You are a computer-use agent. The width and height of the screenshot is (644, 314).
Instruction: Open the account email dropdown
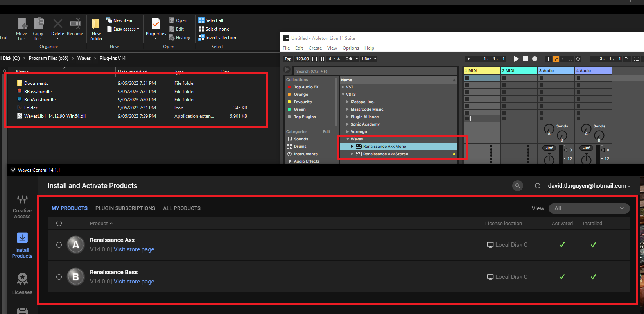589,186
